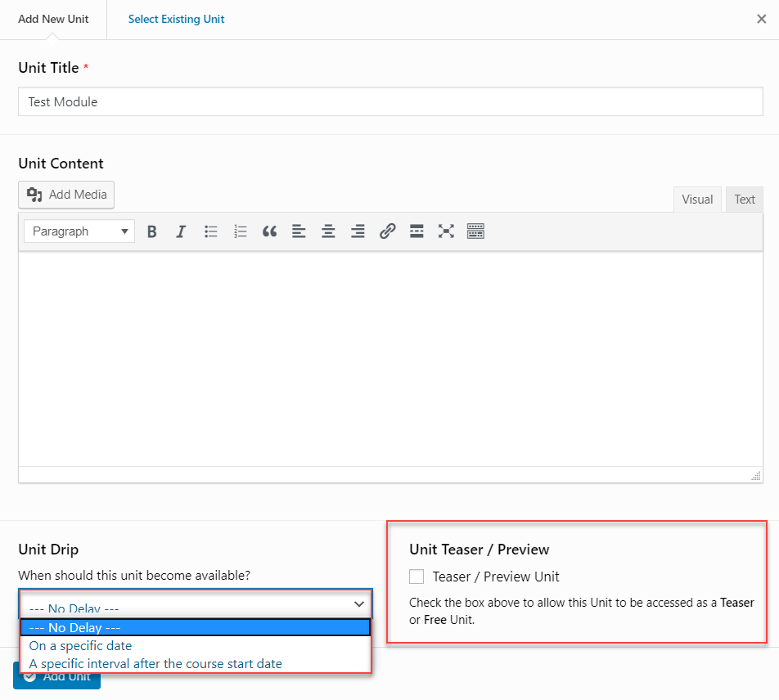The width and height of the screenshot is (779, 700).
Task: Toggle bold formatting in editor toolbar
Action: [x=152, y=231]
